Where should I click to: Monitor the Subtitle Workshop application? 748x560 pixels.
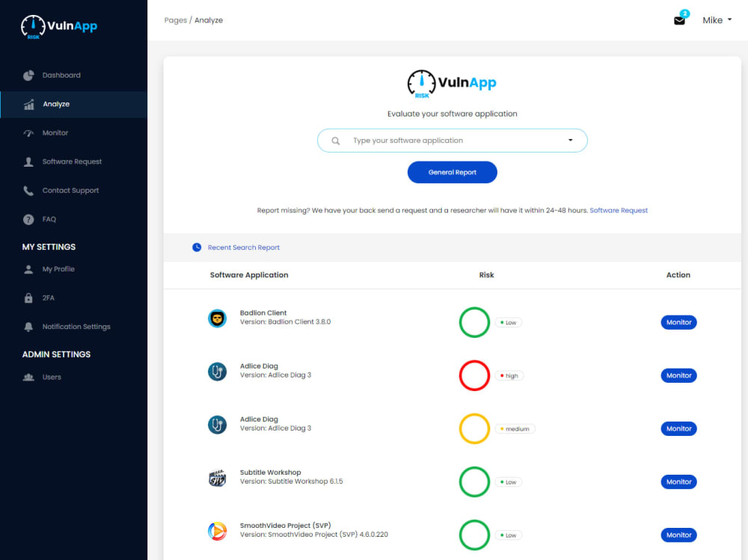point(678,481)
